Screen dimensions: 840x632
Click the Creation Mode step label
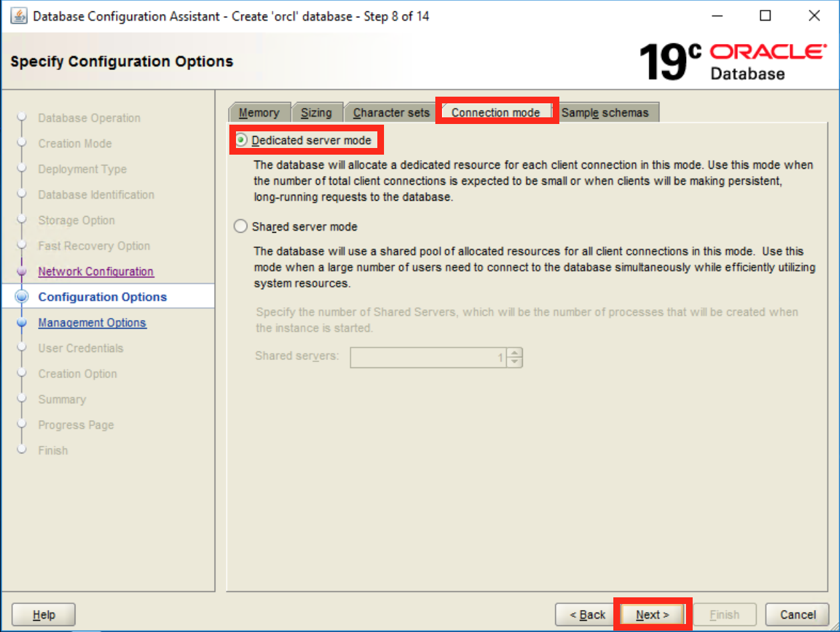coord(75,143)
